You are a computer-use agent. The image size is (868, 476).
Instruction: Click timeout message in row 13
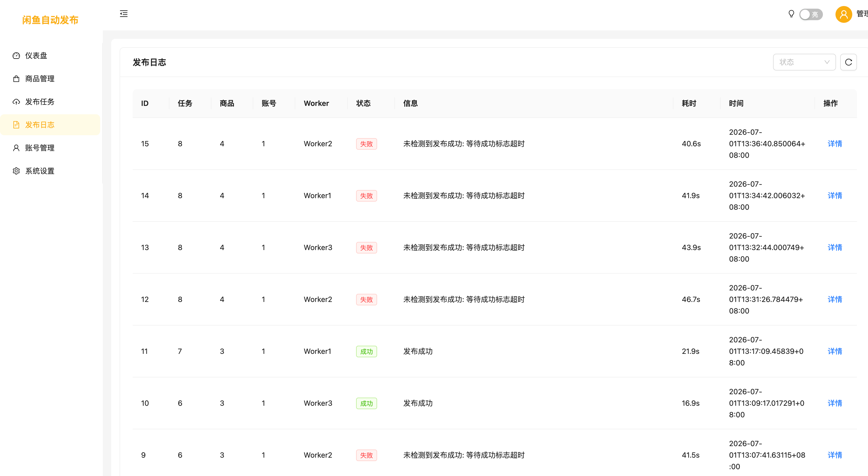pyautogui.click(x=464, y=248)
